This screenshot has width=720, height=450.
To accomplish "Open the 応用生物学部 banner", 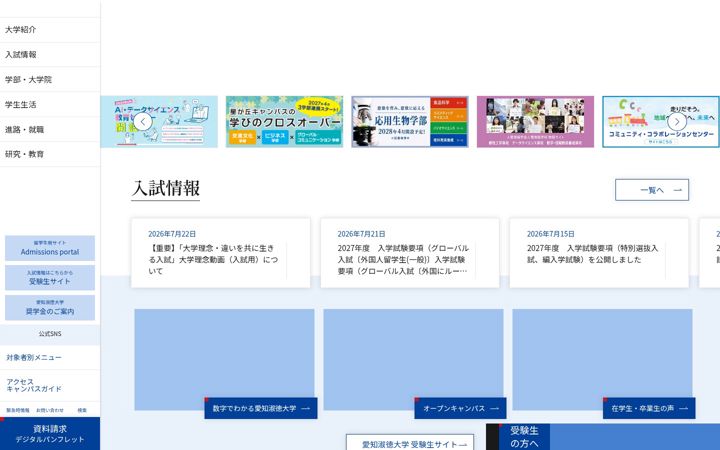I will click(x=410, y=122).
